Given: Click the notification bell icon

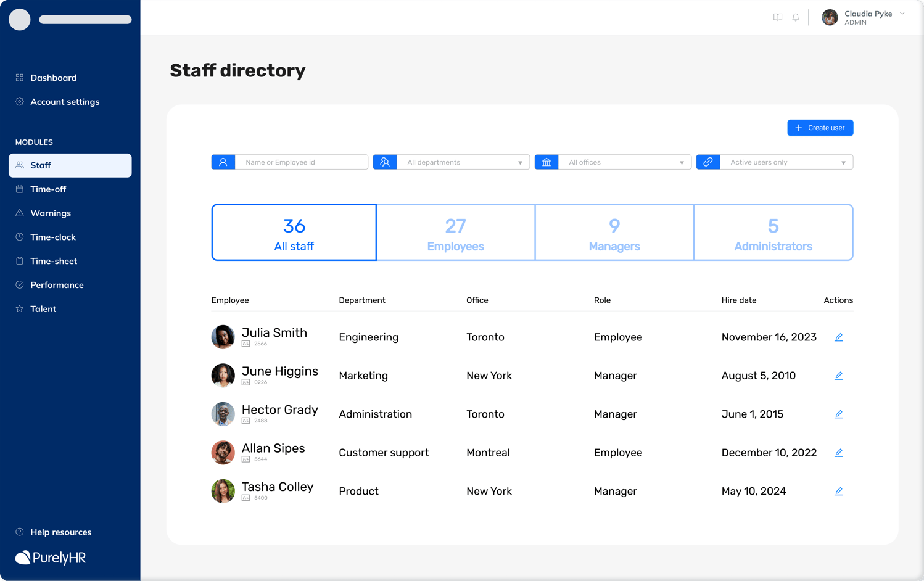Looking at the screenshot, I should pos(796,17).
